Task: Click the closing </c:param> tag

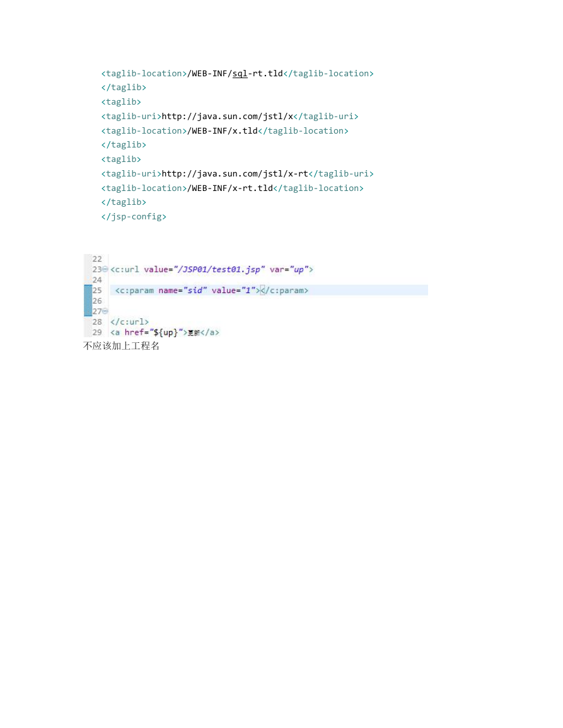Action: point(284,291)
